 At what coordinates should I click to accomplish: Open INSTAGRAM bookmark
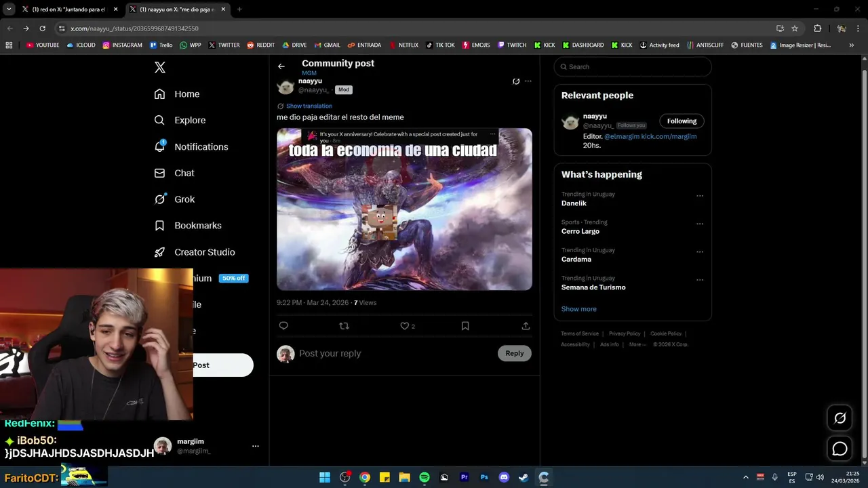(123, 45)
